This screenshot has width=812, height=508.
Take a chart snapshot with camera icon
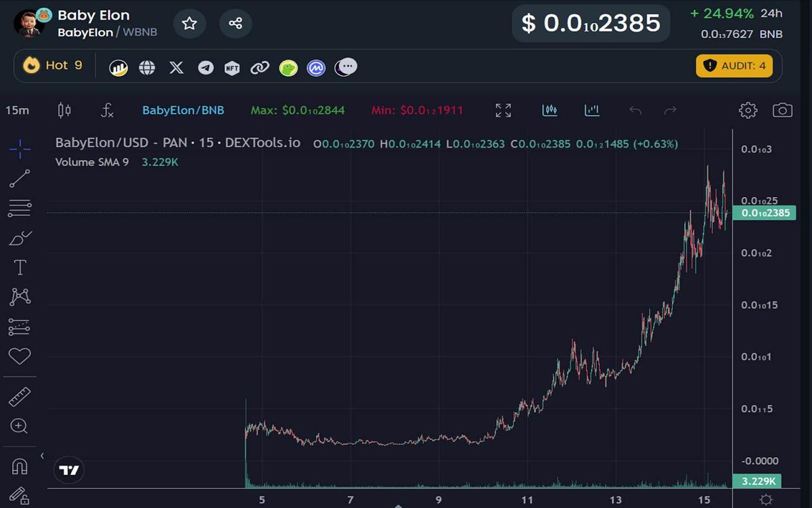point(783,110)
